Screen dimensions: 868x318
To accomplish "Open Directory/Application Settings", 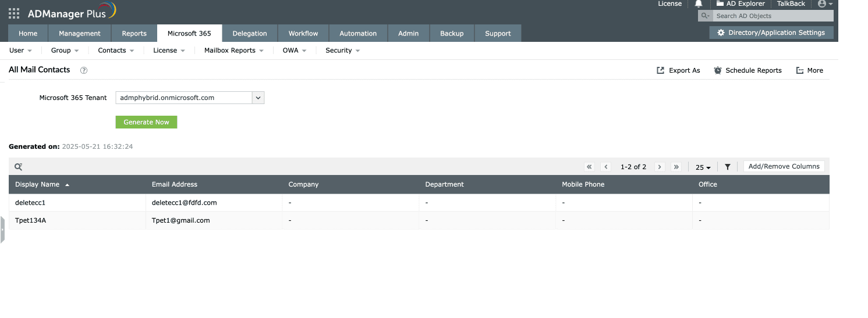I will pyautogui.click(x=771, y=33).
